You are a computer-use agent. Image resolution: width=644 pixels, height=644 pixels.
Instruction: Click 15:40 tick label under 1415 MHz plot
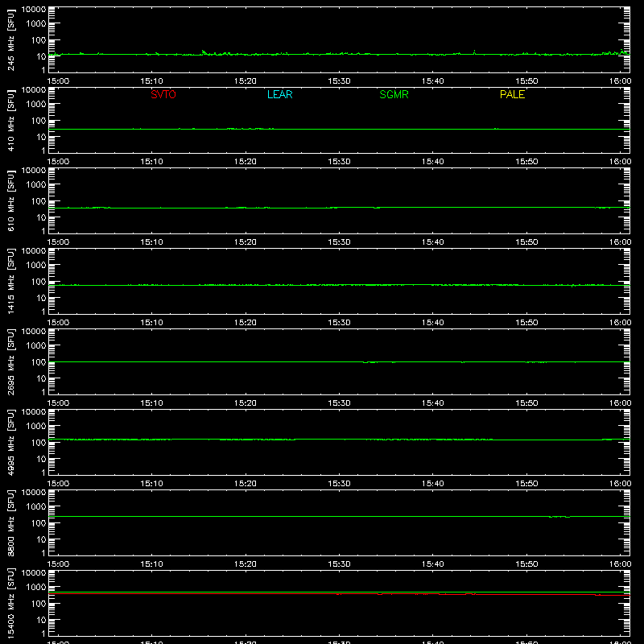[433, 323]
